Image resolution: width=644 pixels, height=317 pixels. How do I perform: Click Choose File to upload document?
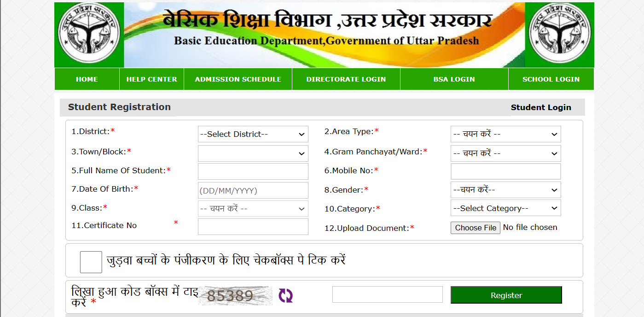(475, 227)
